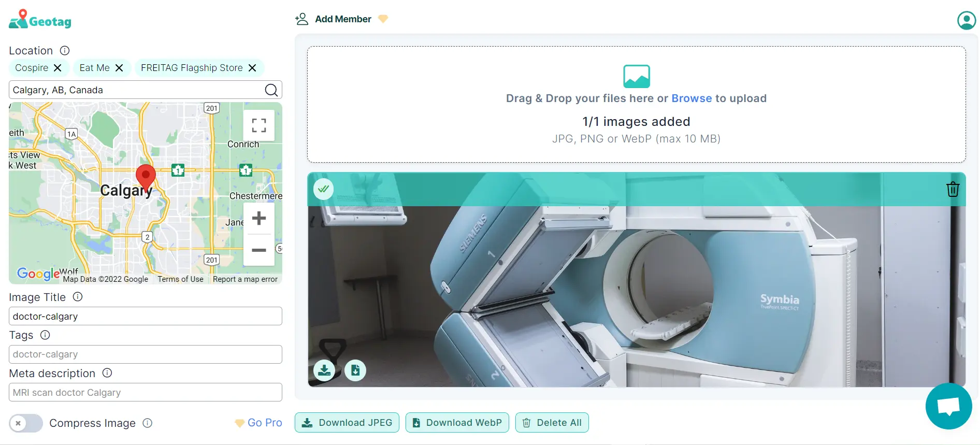Delete the uploaded image with trash icon

953,190
